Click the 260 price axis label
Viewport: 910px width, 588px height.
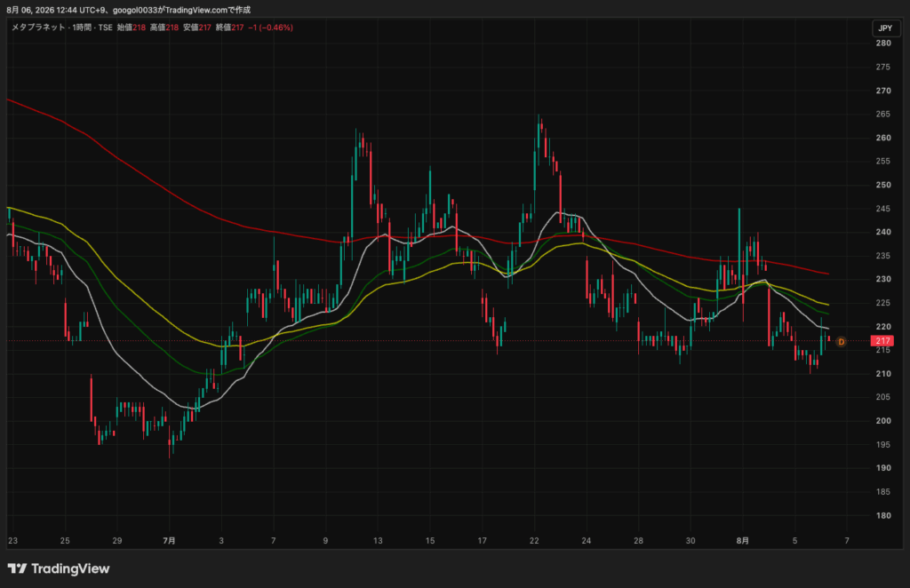click(883, 138)
